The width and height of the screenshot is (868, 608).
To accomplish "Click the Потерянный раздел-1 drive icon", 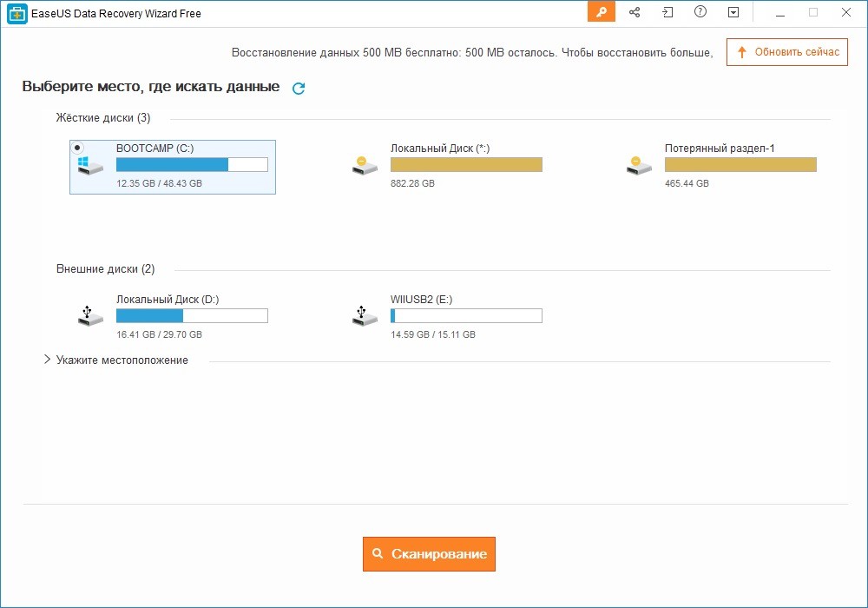I will pyautogui.click(x=639, y=165).
